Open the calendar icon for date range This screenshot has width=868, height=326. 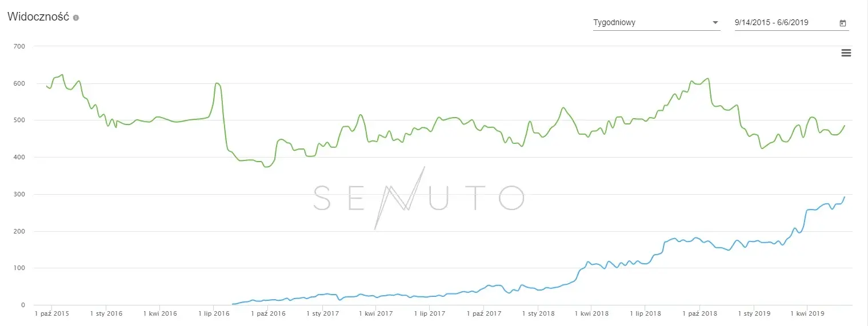[x=843, y=23]
